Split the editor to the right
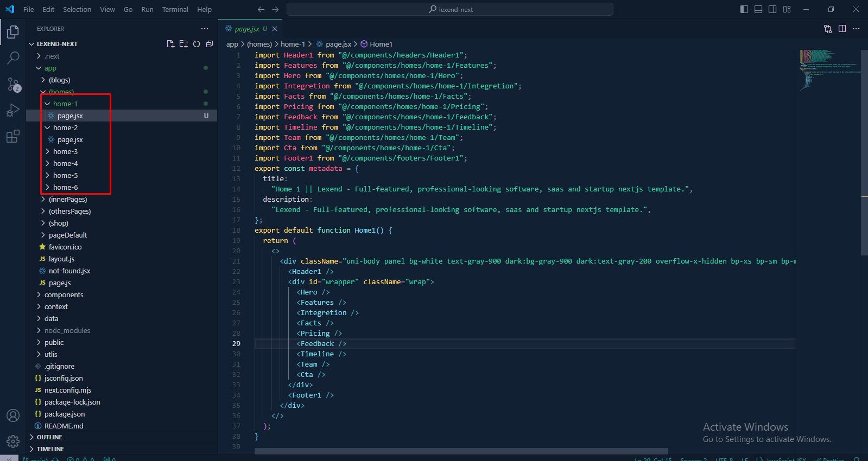This screenshot has height=461, width=868. [842, 29]
